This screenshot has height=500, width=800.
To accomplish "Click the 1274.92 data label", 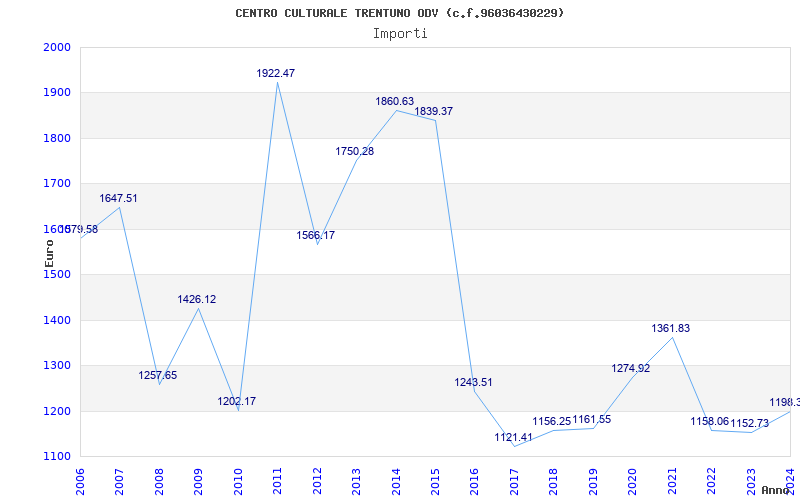I will 631,368.
